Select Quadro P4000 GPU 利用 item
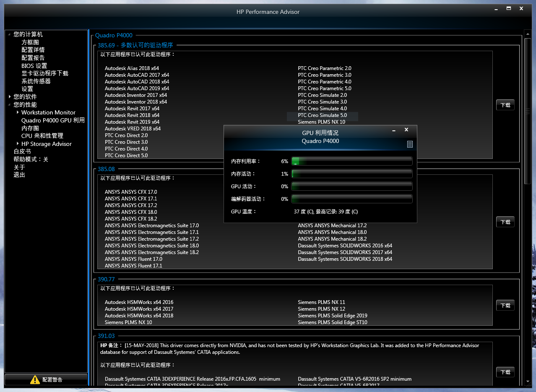 (x=53, y=120)
